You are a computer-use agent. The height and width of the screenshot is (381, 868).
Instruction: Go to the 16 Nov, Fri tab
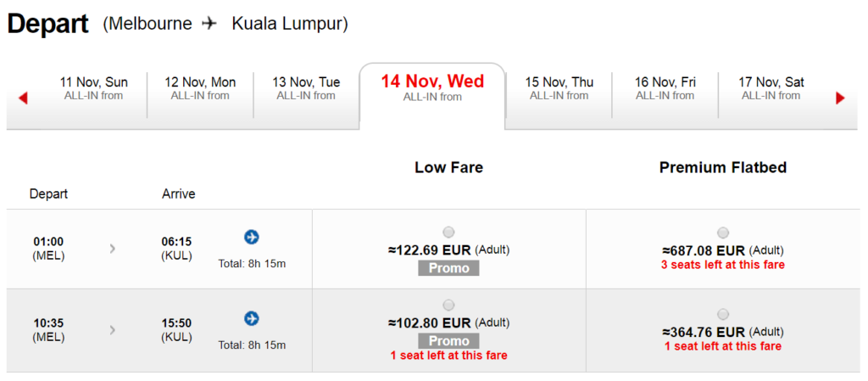tap(665, 88)
